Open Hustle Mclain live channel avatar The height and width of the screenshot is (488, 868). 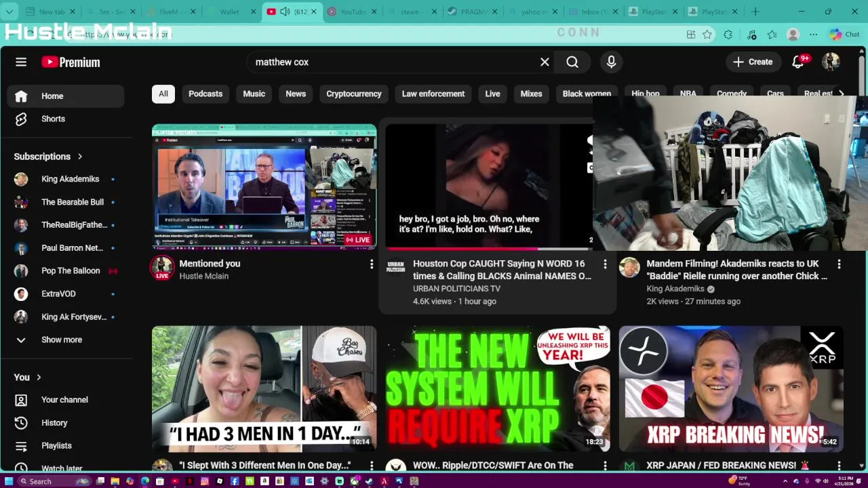point(162,268)
